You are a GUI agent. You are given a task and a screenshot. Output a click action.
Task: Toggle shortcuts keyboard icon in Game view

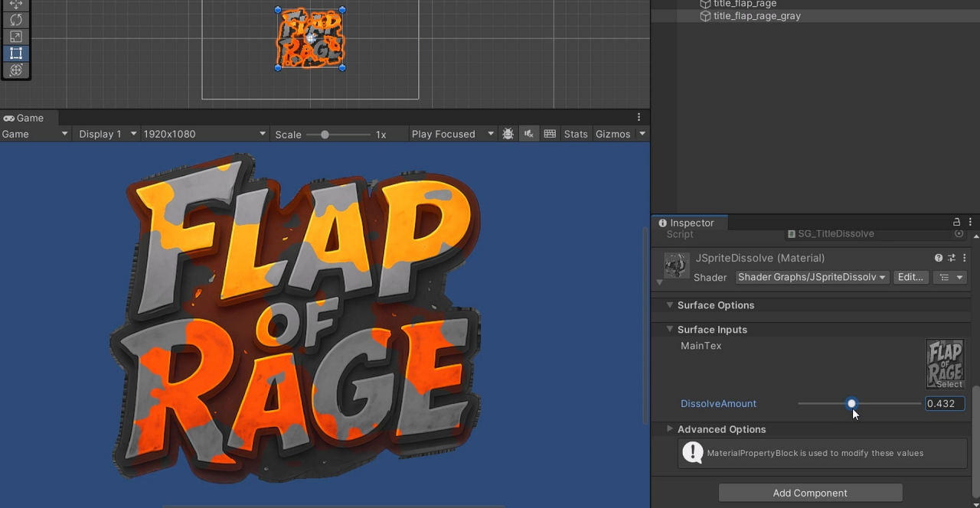point(550,134)
